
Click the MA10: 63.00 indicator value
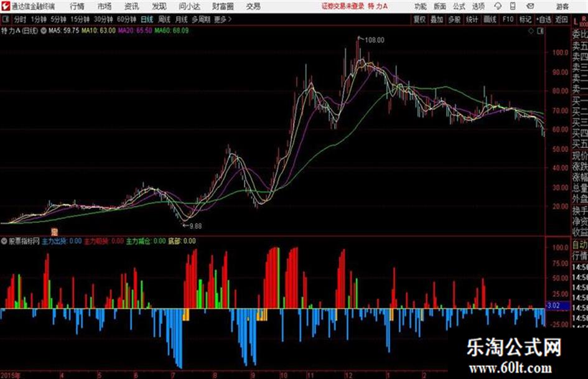(99, 30)
